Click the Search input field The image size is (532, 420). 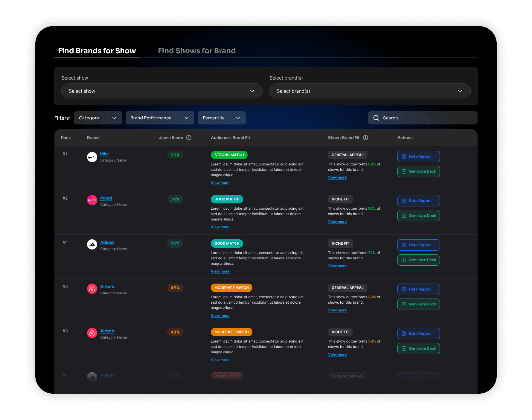(423, 118)
